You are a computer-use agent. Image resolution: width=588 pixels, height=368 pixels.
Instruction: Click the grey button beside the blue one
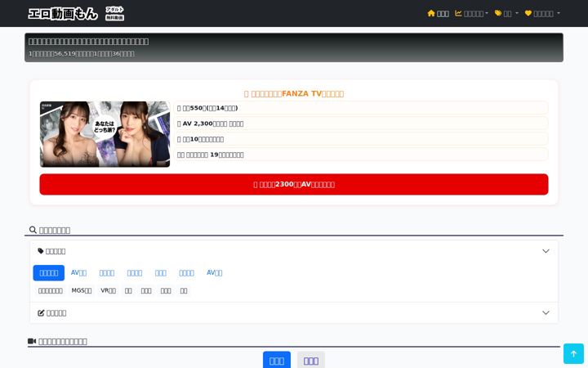(311, 360)
